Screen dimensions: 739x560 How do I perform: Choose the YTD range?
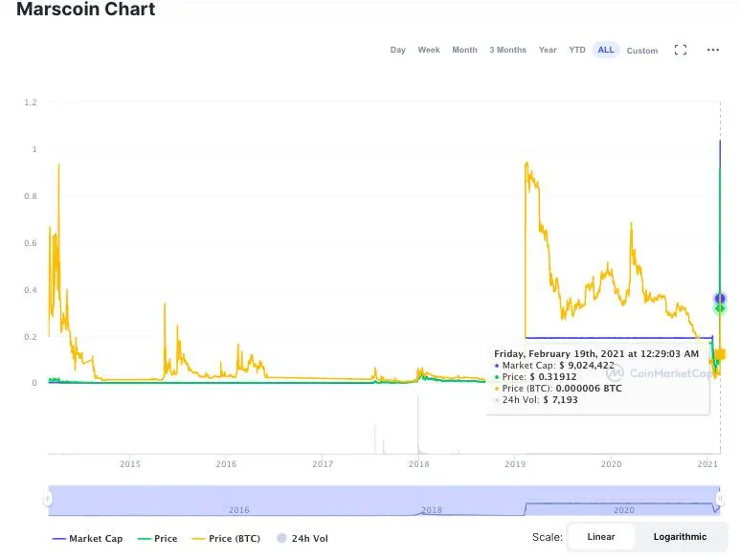(577, 50)
